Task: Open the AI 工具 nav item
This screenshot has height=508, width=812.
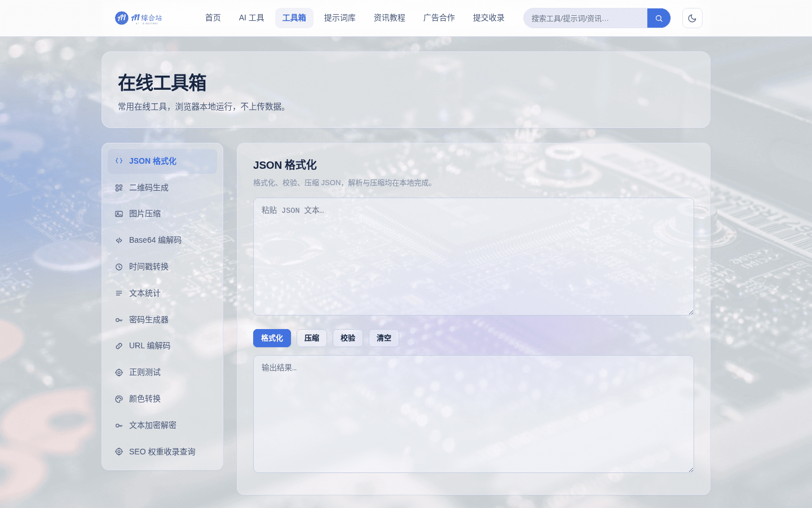Action: point(251,18)
